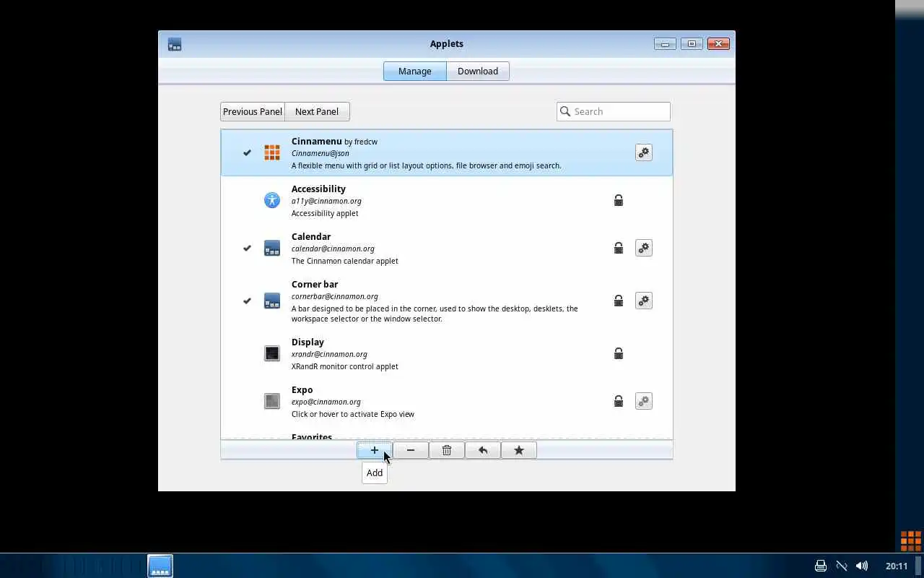This screenshot has width=924, height=578.
Task: Click the printer tray icon
Action: [821, 566]
